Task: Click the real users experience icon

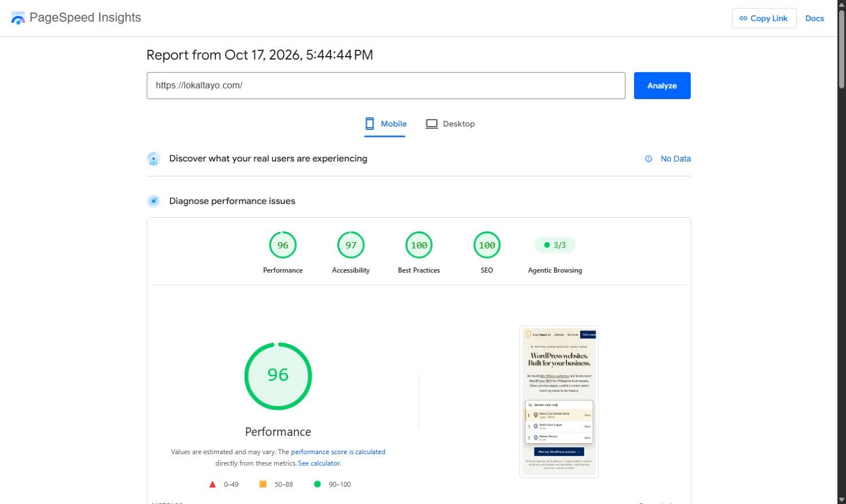Action: tap(154, 159)
